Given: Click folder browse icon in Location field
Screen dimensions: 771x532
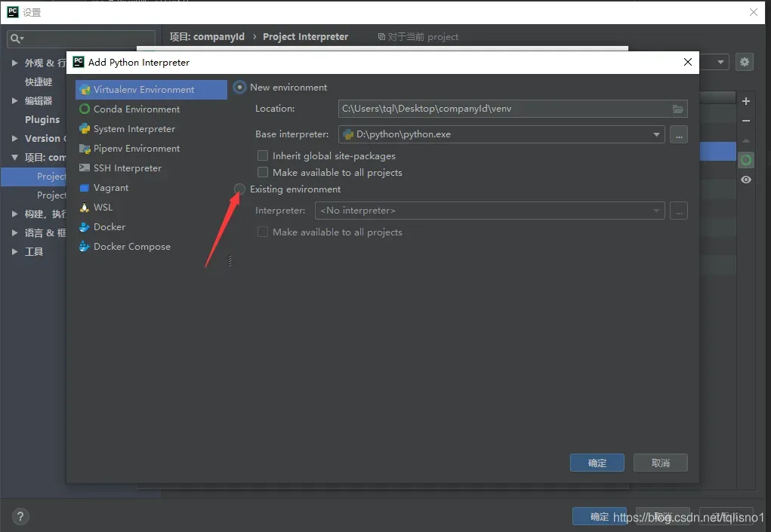Looking at the screenshot, I should 678,109.
